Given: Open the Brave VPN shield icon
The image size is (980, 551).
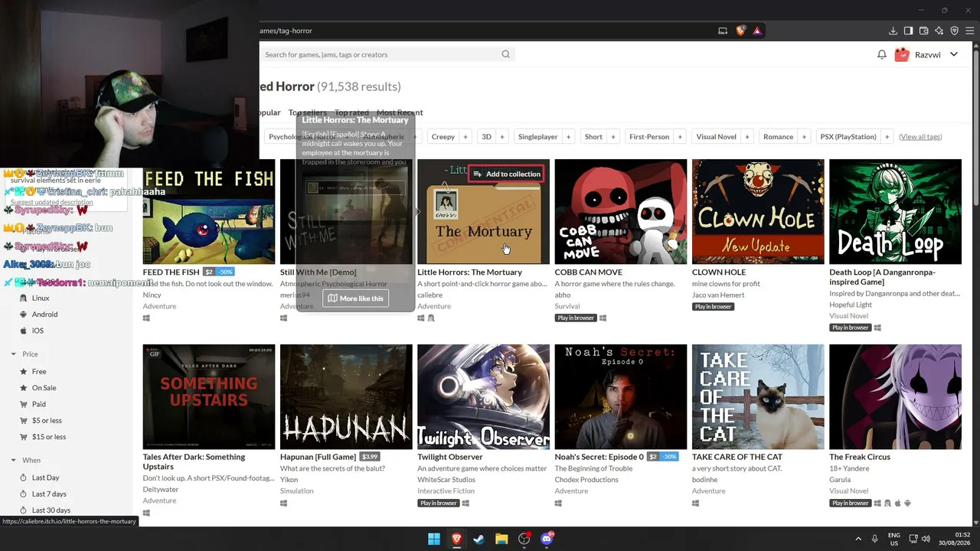Looking at the screenshot, I should tap(954, 31).
